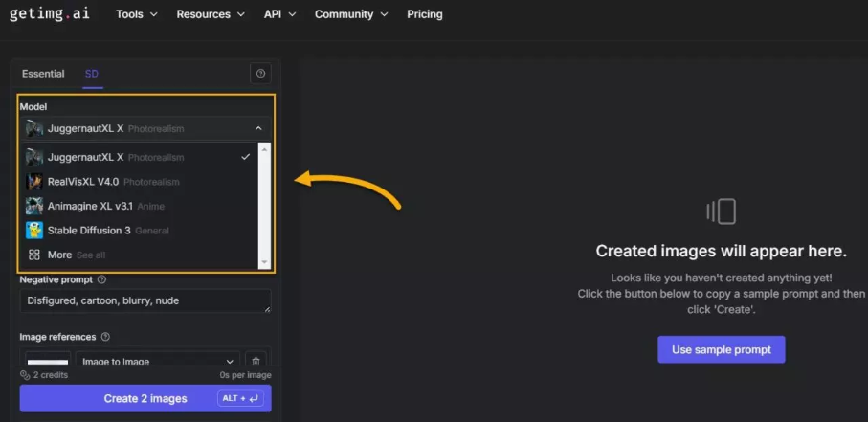Viewport: 868px width, 422px height.
Task: Click the Create 2 images button
Action: pyautogui.click(x=145, y=399)
